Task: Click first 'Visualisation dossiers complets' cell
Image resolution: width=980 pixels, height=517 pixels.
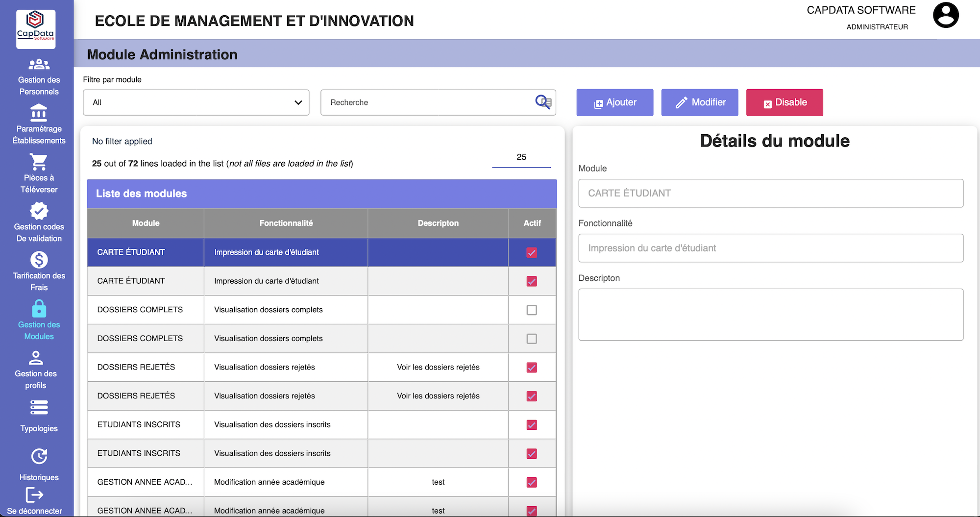Action: [286, 310]
